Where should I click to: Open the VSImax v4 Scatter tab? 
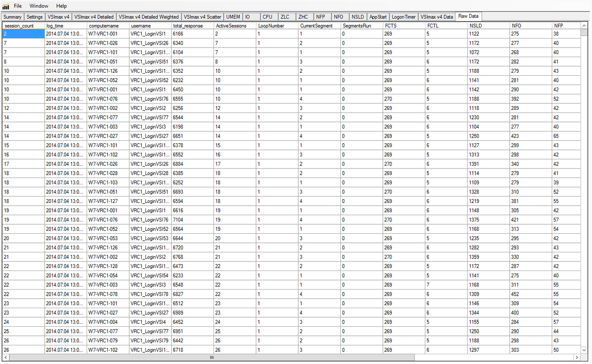[x=202, y=17]
